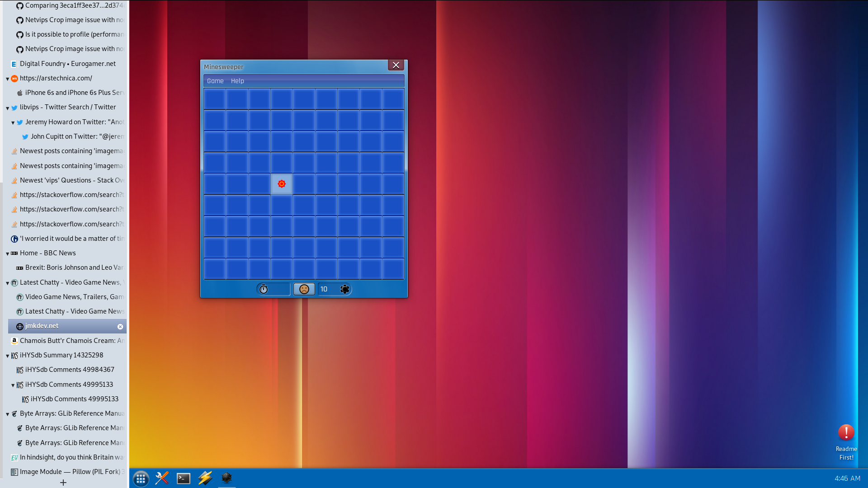Collapse the libvips Twitter Search tab tree
Viewport: 868px width, 488px height.
point(8,108)
